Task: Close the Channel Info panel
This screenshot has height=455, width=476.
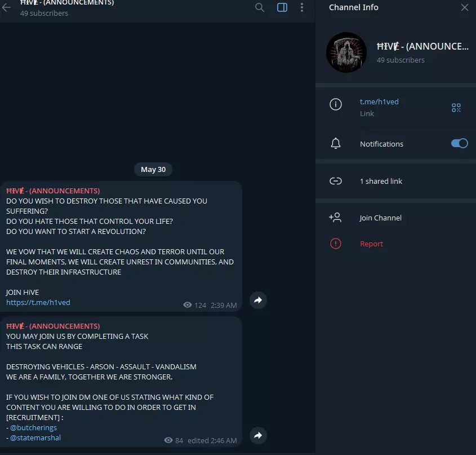Action: click(x=465, y=7)
